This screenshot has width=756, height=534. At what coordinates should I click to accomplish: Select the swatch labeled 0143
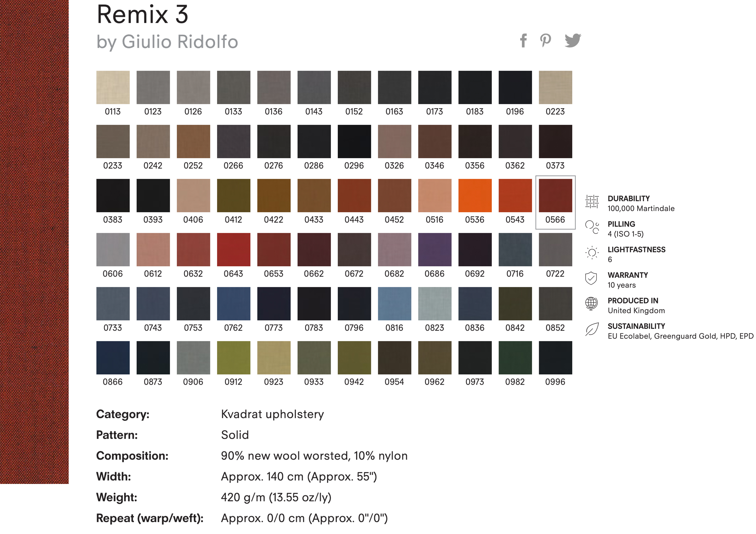[x=314, y=87]
